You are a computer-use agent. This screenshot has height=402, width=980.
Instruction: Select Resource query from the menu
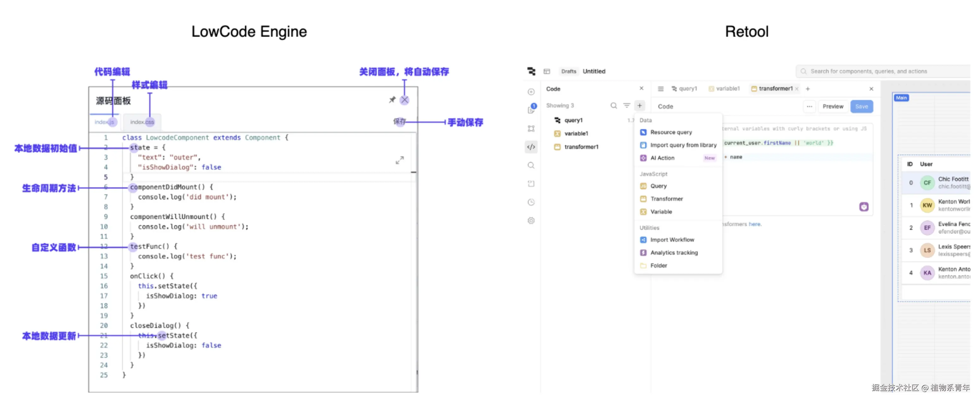tap(671, 132)
